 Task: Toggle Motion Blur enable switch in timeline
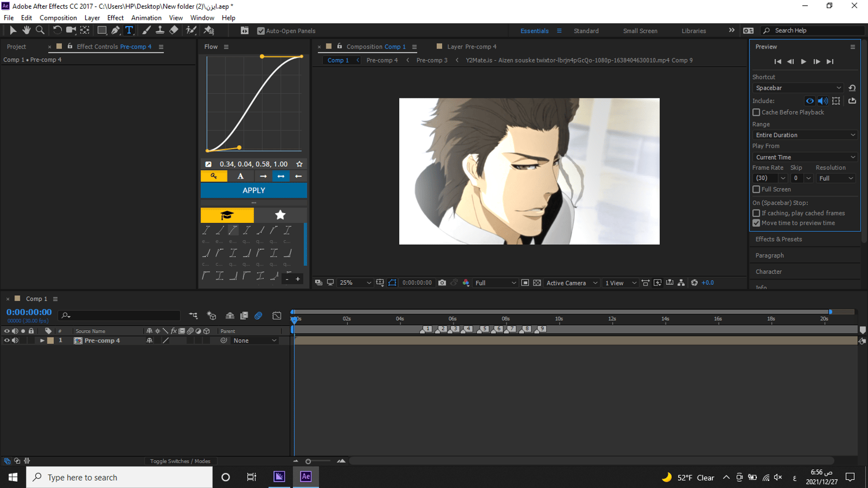(x=259, y=315)
